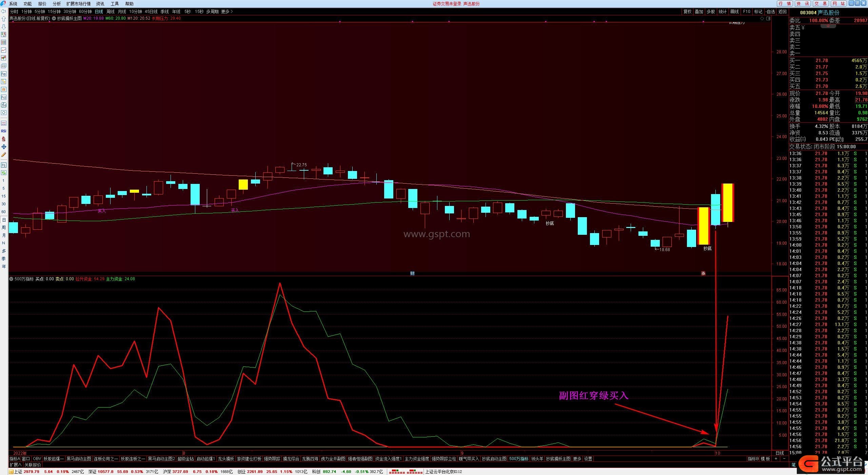868x475 pixels.
Task: Collapse the sell-order depth arrow under 委比
Action: click(x=828, y=26)
